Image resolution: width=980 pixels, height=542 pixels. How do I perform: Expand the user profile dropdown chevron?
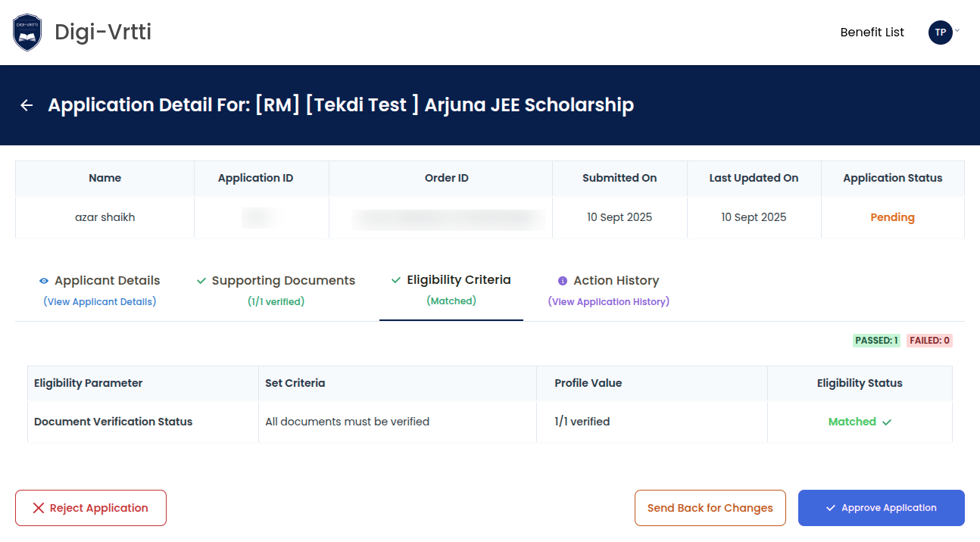pos(957,31)
